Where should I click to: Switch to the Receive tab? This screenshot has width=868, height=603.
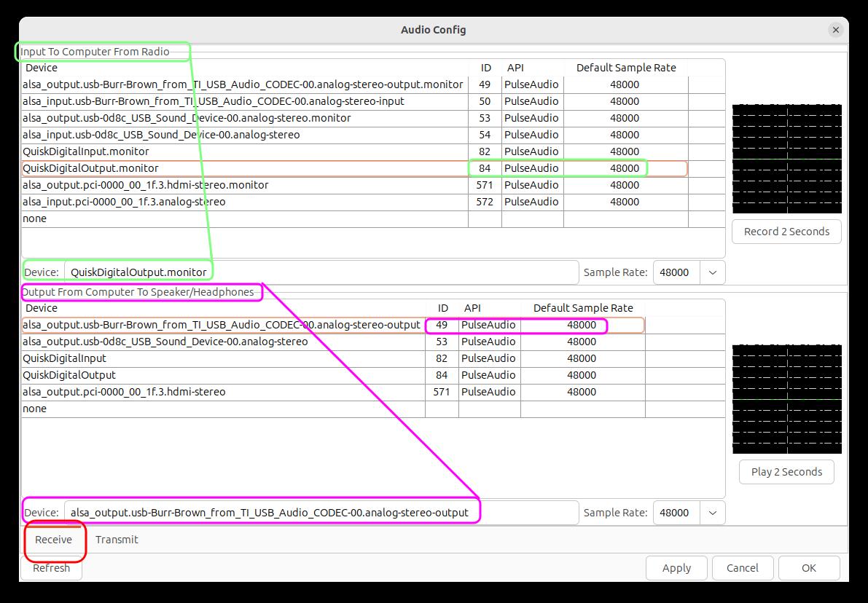tap(54, 540)
